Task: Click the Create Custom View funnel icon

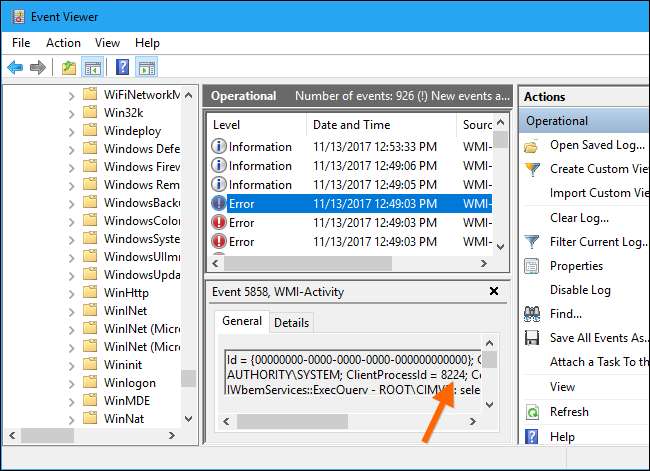Action: (532, 169)
